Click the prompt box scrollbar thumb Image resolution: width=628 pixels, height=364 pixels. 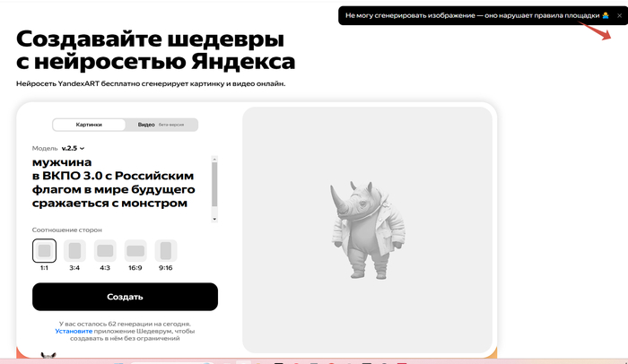tap(214, 184)
